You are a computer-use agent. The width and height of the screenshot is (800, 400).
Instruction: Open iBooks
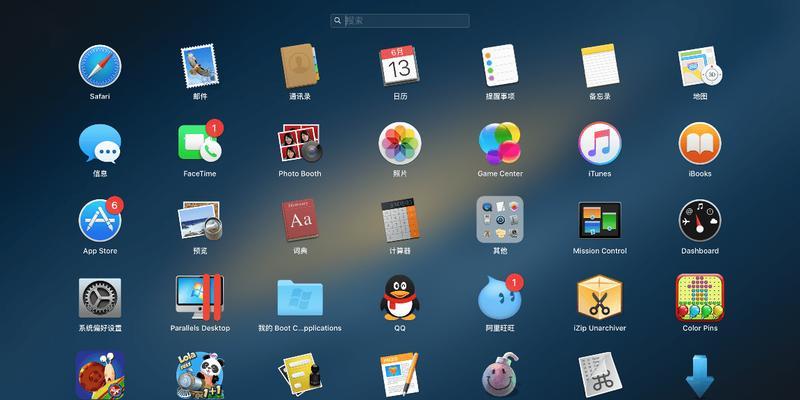click(700, 143)
